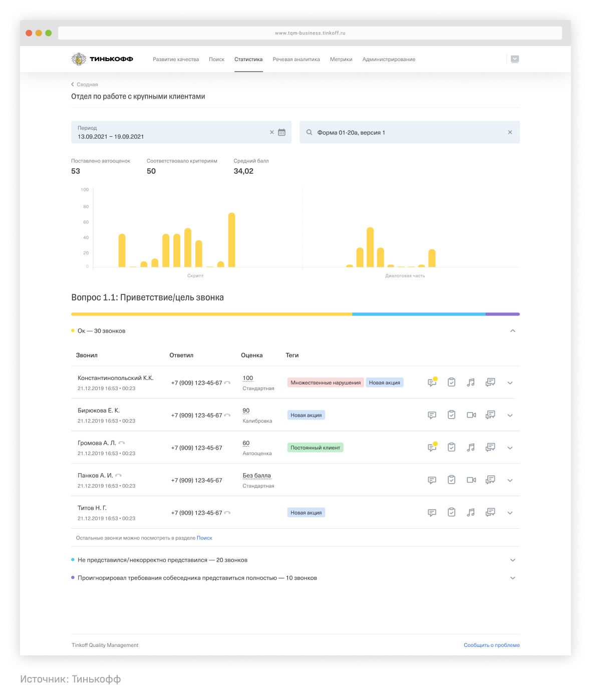Collapse the Ок — 30 звонков section
The image size is (591, 700).
point(512,331)
